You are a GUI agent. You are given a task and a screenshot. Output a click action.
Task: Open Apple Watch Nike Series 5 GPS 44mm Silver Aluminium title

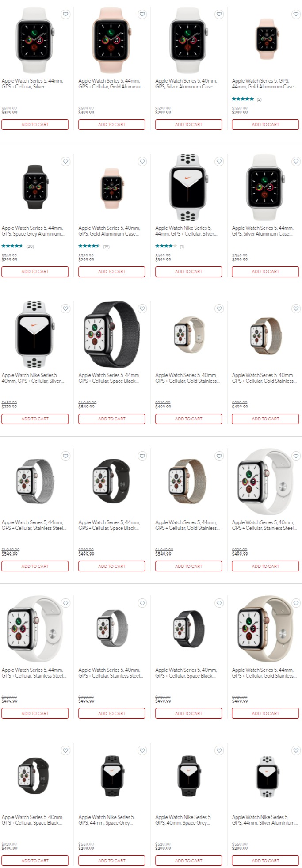264,820
